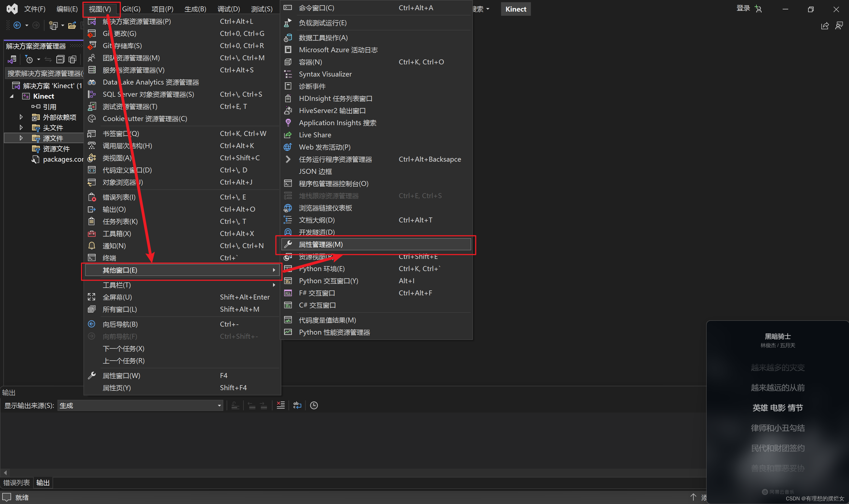The image size is (849, 504).
Task: Open the 工具栏(T) submenu
Action: pyautogui.click(x=116, y=285)
